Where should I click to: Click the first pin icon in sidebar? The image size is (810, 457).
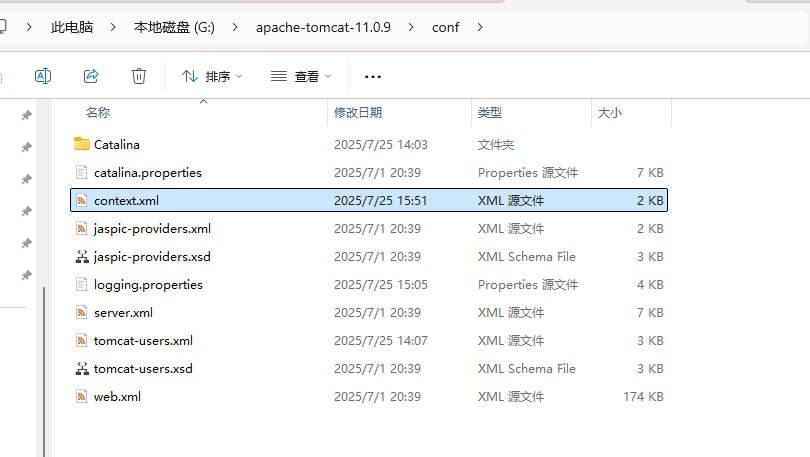pyautogui.click(x=26, y=115)
